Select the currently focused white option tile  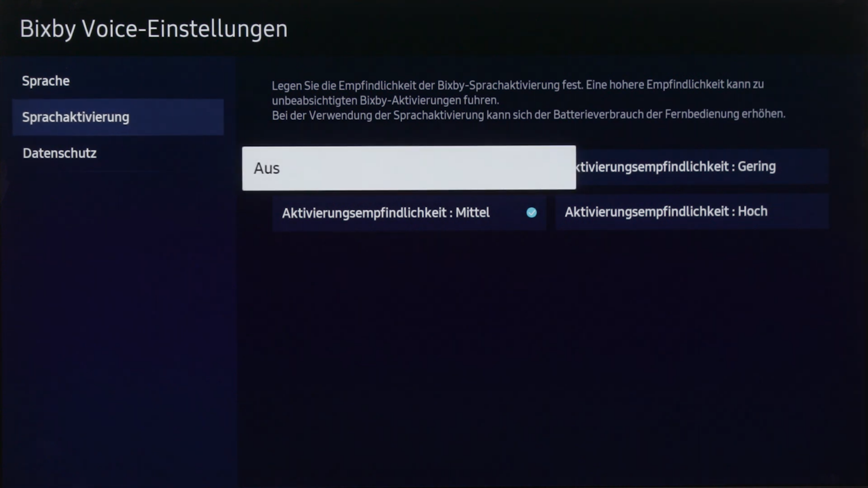click(x=409, y=168)
